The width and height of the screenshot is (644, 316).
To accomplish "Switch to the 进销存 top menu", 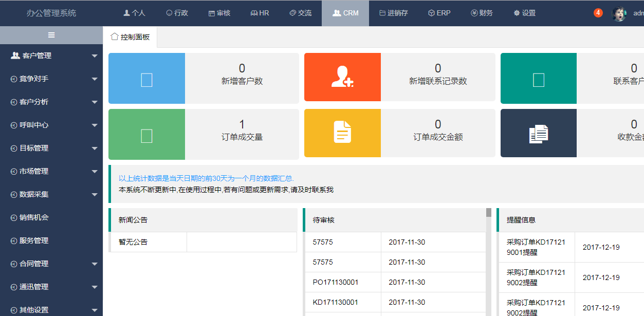I will [x=393, y=13].
